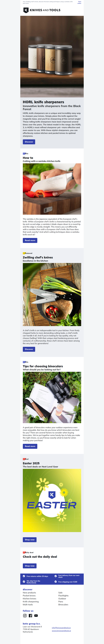
Task: Open the YouTube icon in the footer
Action: tap(36, 615)
